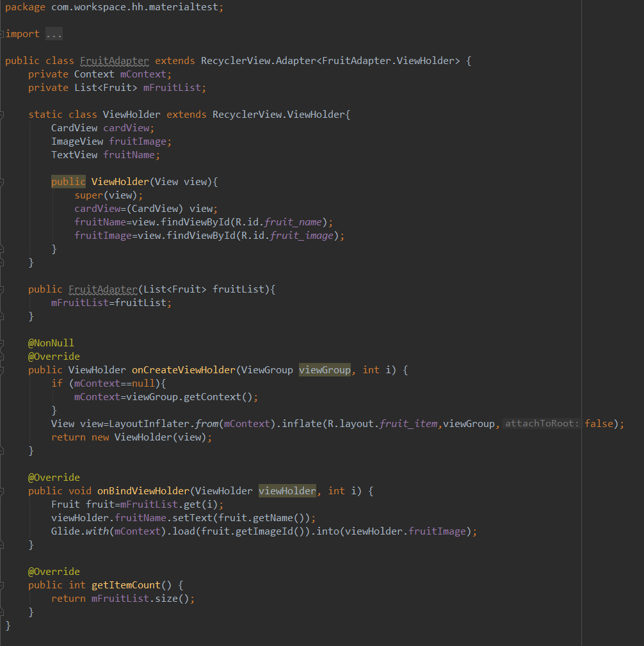644x646 pixels.
Task: Collapse the public ViewHolder constructor
Action: click(2, 182)
